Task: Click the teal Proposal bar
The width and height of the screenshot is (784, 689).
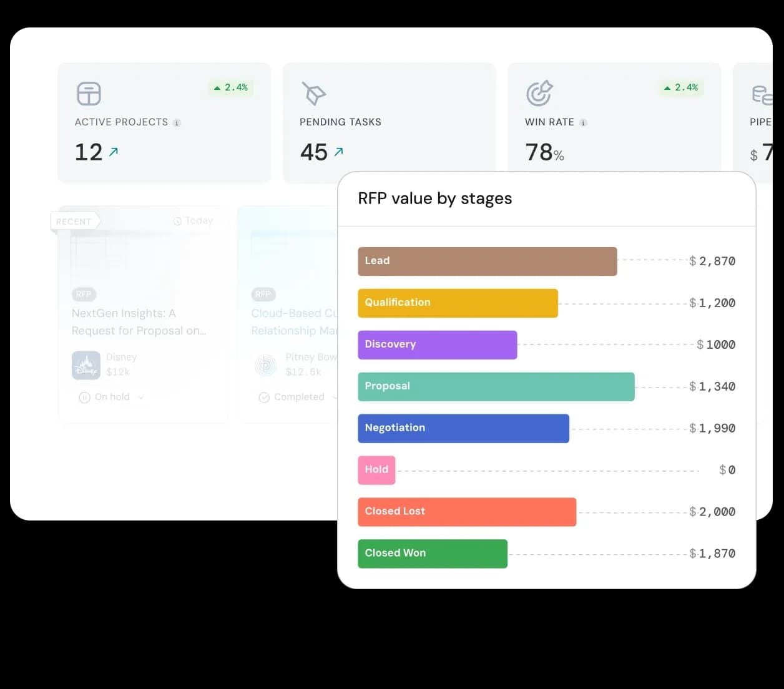Action: tap(496, 387)
